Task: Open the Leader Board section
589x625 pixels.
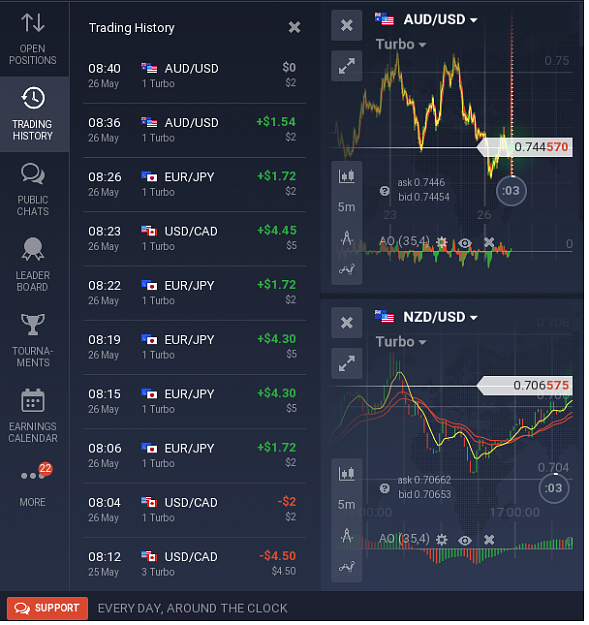Action: coord(33,266)
